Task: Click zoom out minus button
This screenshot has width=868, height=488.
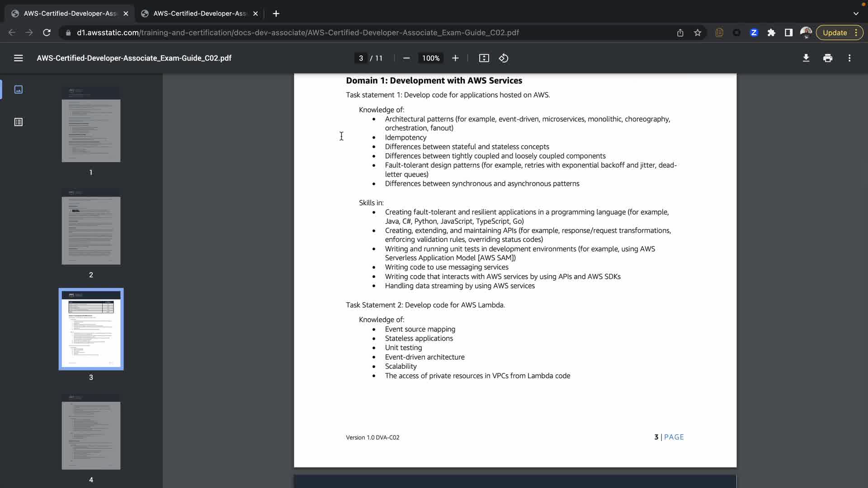Action: (406, 58)
